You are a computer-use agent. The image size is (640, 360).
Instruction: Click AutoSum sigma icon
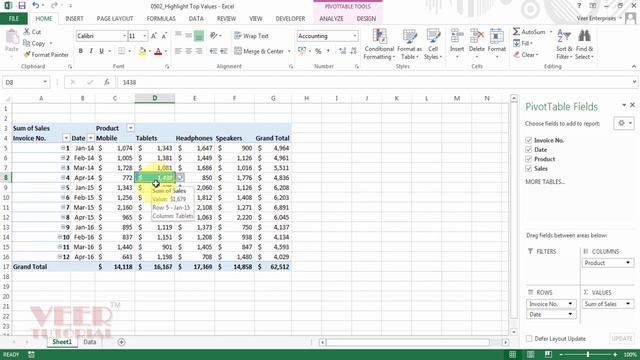(x=516, y=31)
